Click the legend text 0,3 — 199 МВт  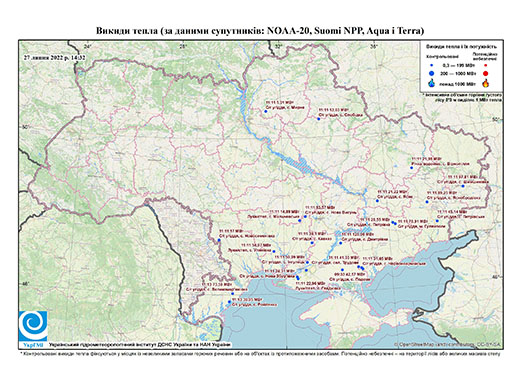pyautogui.click(x=458, y=66)
